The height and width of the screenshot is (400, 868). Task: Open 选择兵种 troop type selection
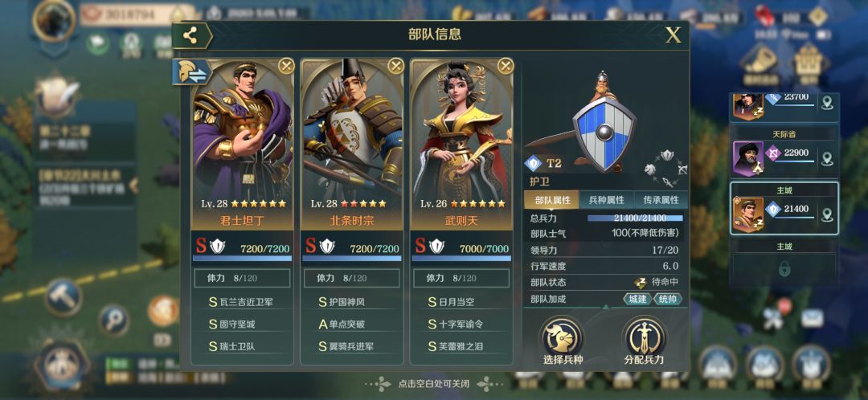coord(563,341)
